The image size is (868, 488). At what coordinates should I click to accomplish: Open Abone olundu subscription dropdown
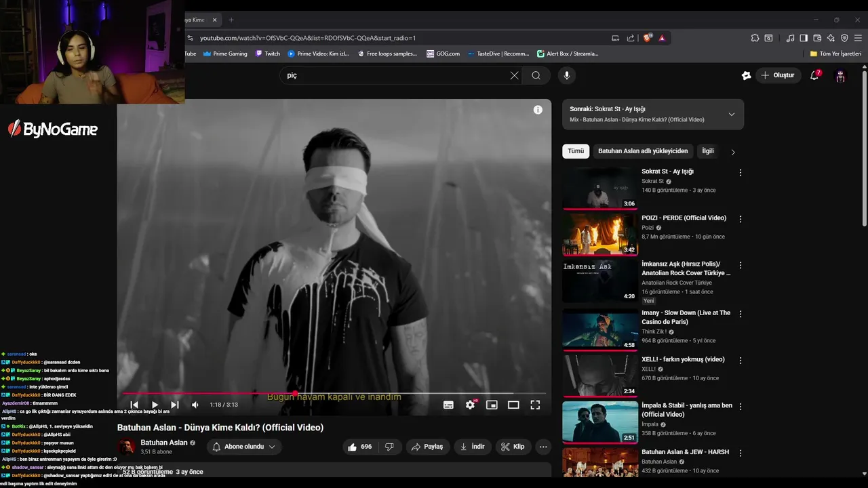point(243,447)
